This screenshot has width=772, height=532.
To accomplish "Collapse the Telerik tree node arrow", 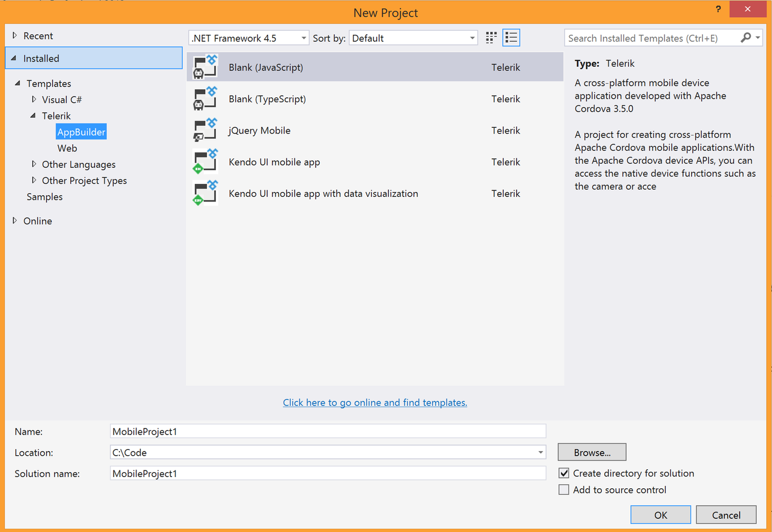I will 34,116.
